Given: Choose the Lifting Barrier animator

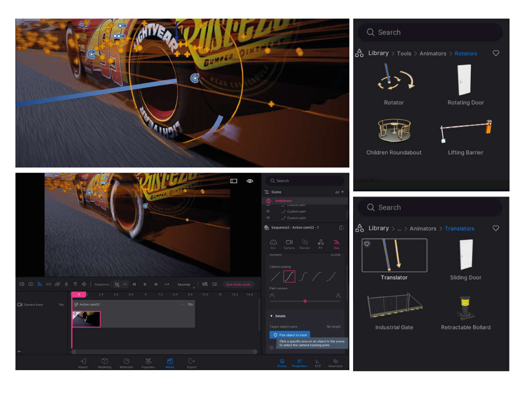Looking at the screenshot, I should [x=465, y=131].
